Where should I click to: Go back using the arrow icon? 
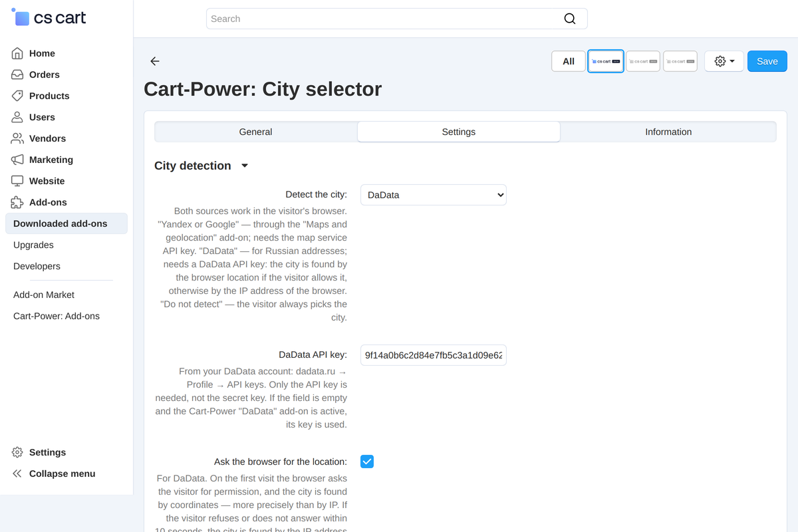[155, 61]
